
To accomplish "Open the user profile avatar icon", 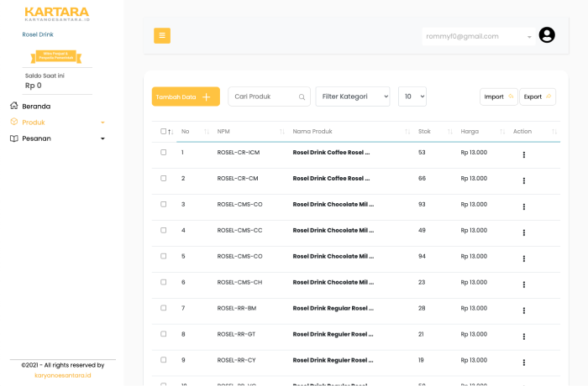I will pyautogui.click(x=547, y=35).
